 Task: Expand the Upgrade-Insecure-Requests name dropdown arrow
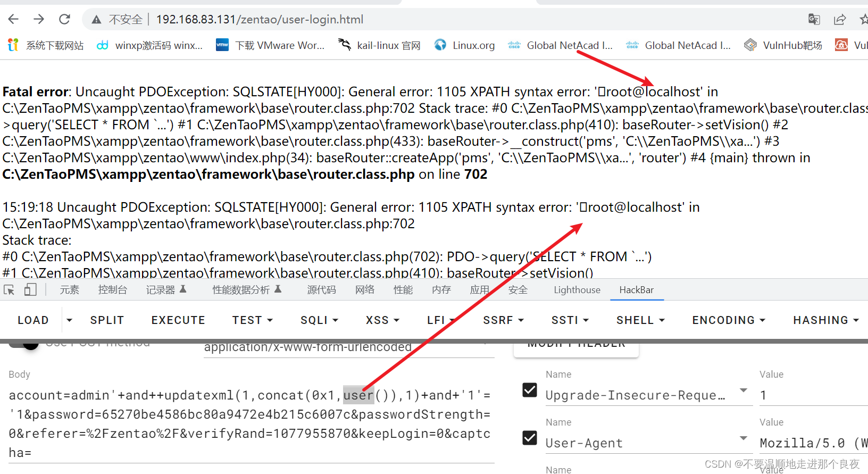pyautogui.click(x=744, y=390)
